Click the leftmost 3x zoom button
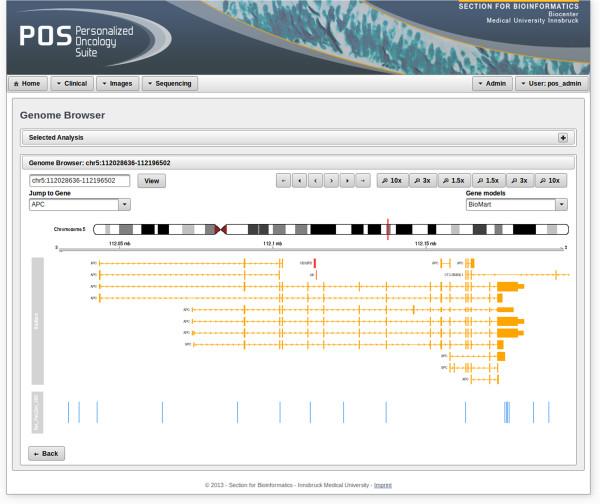The image size is (600, 504). tap(422, 181)
